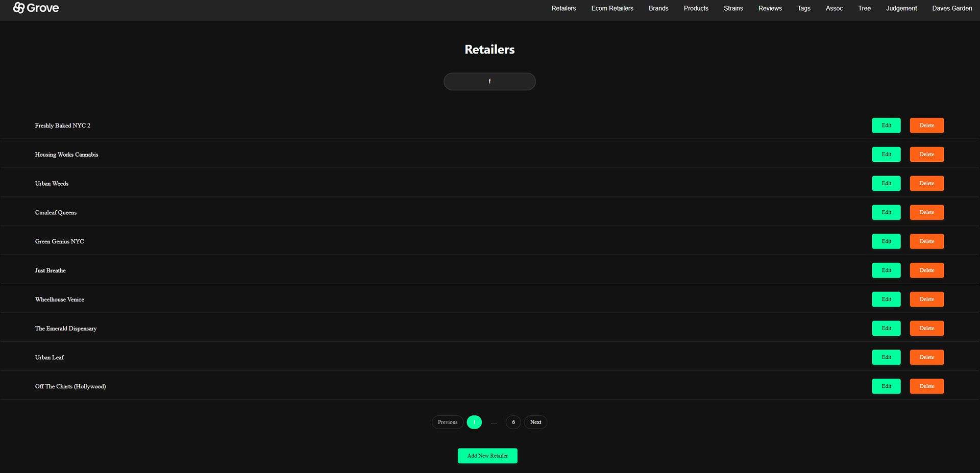Edit Off The Charts (Hollywood) retailer
The height and width of the screenshot is (473, 980).
point(886,386)
